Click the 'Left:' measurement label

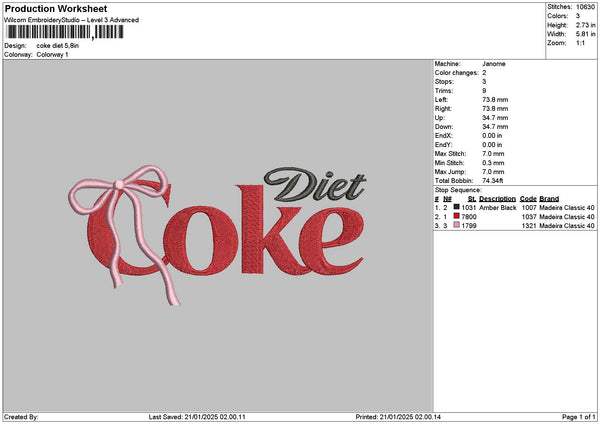[441, 99]
